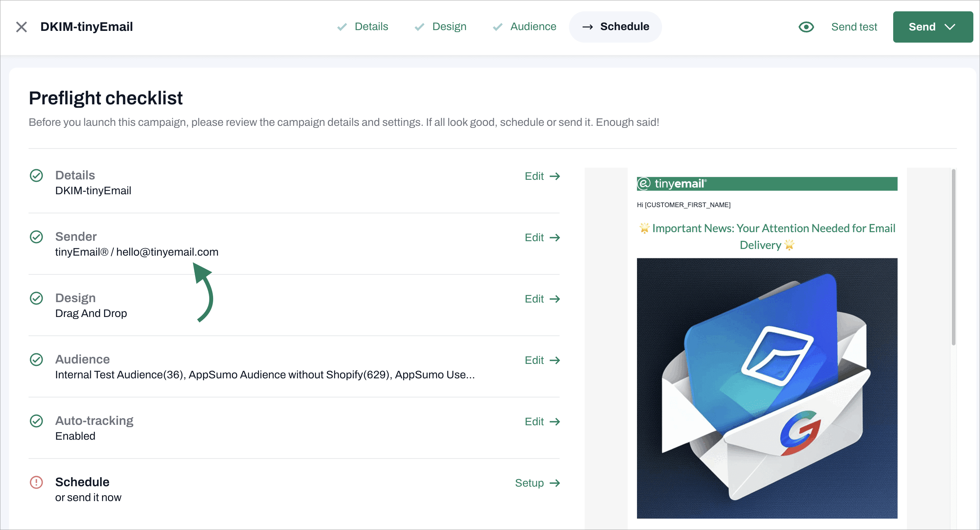The width and height of the screenshot is (980, 530).
Task: Edit the Details section
Action: point(542,176)
